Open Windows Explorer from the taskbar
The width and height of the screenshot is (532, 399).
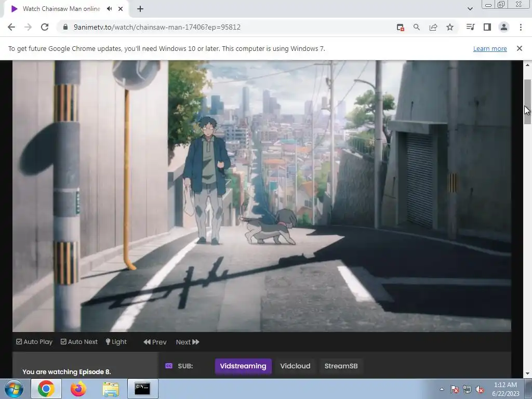point(111,389)
